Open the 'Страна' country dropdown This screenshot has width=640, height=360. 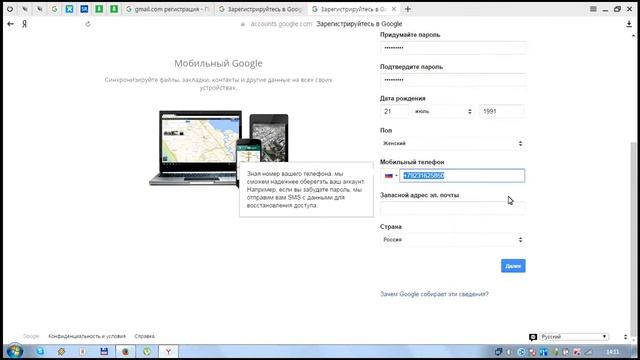point(453,240)
